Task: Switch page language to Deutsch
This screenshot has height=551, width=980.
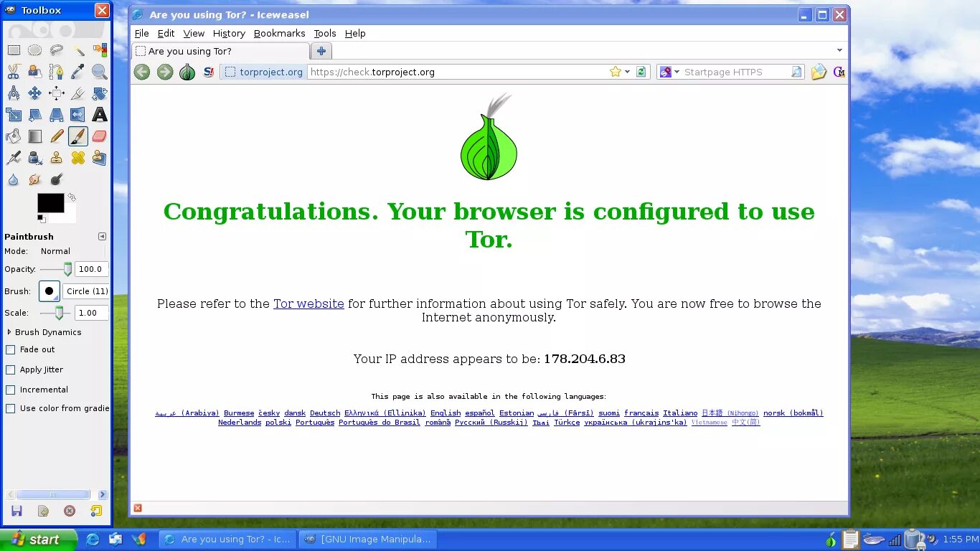Action: coord(325,413)
